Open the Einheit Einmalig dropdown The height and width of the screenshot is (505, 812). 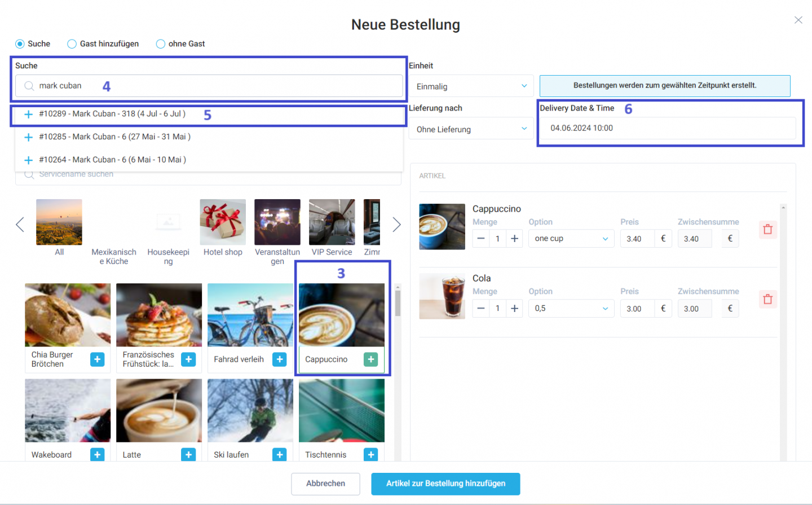click(x=471, y=86)
